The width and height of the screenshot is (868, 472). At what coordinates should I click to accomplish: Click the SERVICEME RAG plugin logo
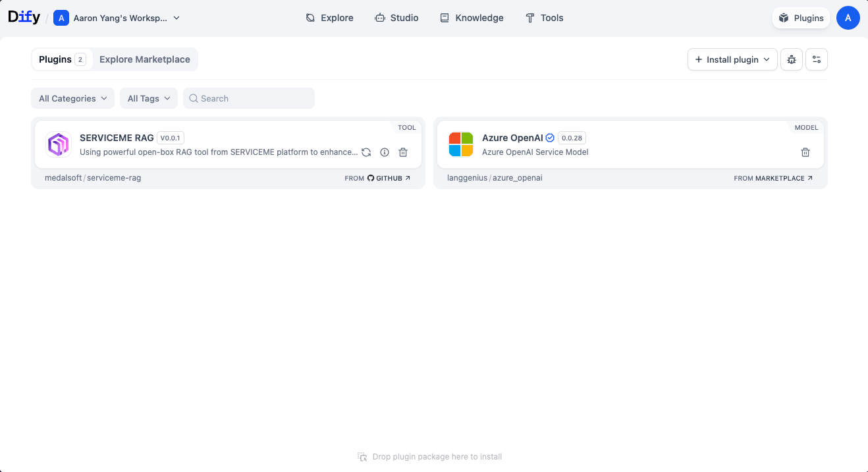pyautogui.click(x=59, y=144)
